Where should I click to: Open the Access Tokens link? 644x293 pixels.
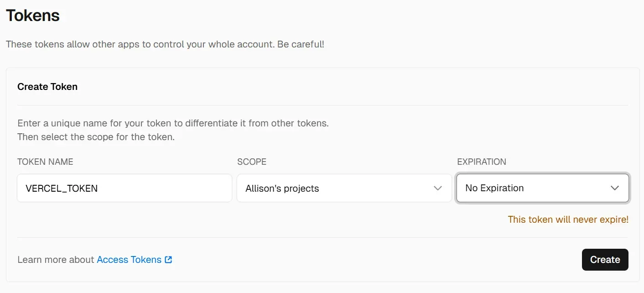tap(129, 260)
